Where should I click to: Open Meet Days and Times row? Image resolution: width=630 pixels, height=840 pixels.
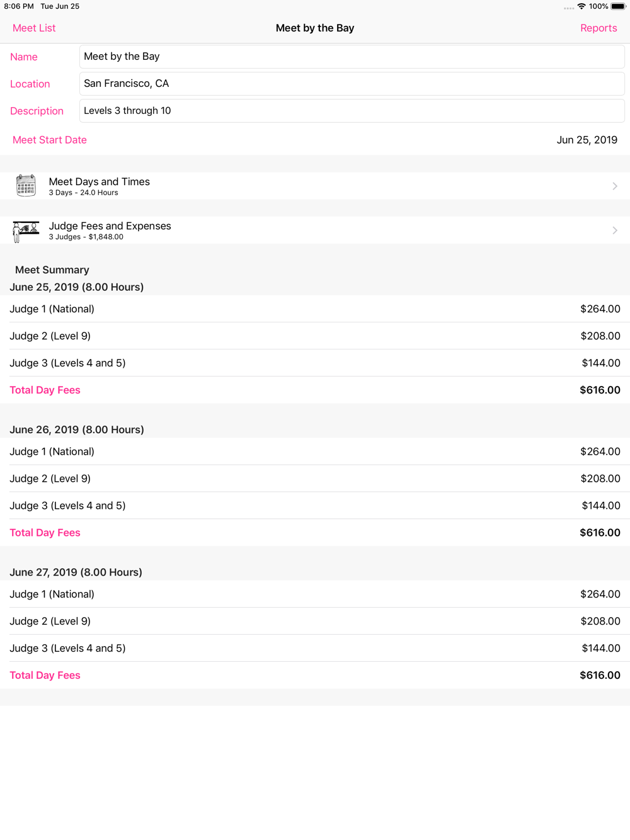[x=315, y=186]
